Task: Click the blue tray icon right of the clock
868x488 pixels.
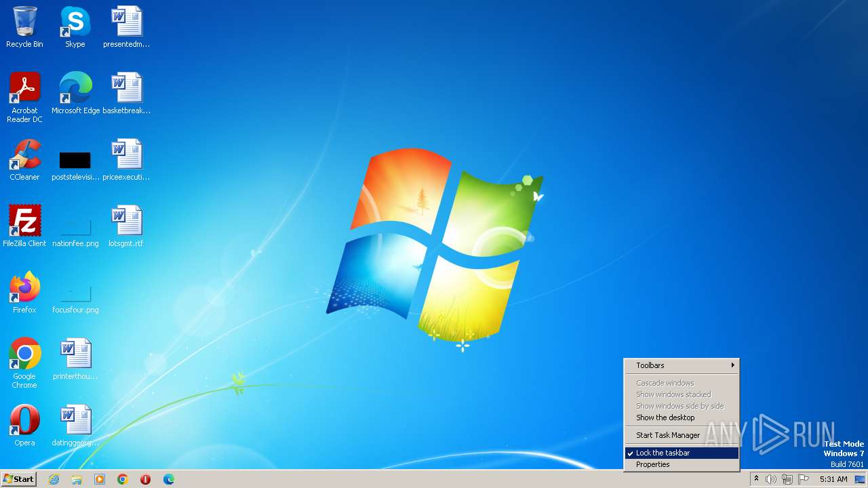Action: pos(860,479)
